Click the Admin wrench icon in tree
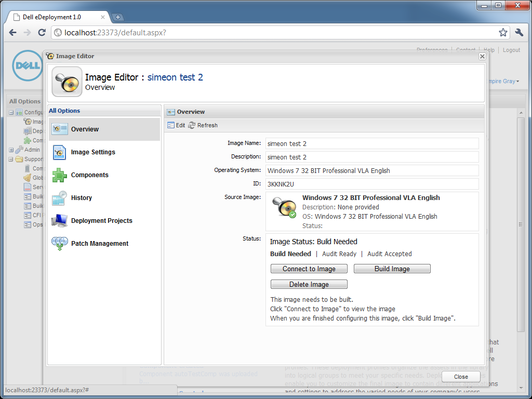 19,150
